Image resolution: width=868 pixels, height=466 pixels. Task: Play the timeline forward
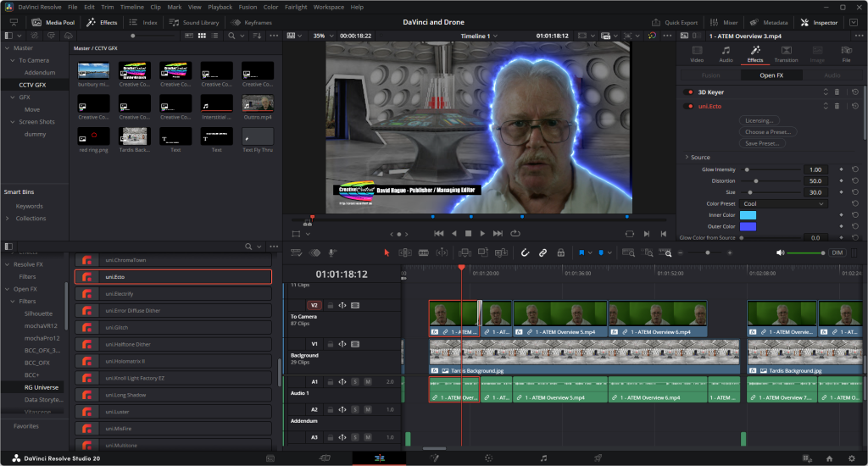482,234
